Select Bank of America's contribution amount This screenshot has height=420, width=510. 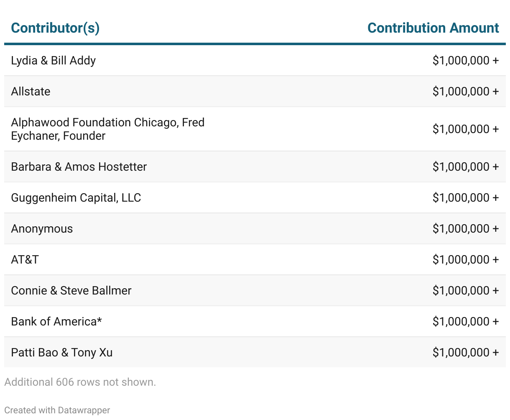pyautogui.click(x=465, y=322)
